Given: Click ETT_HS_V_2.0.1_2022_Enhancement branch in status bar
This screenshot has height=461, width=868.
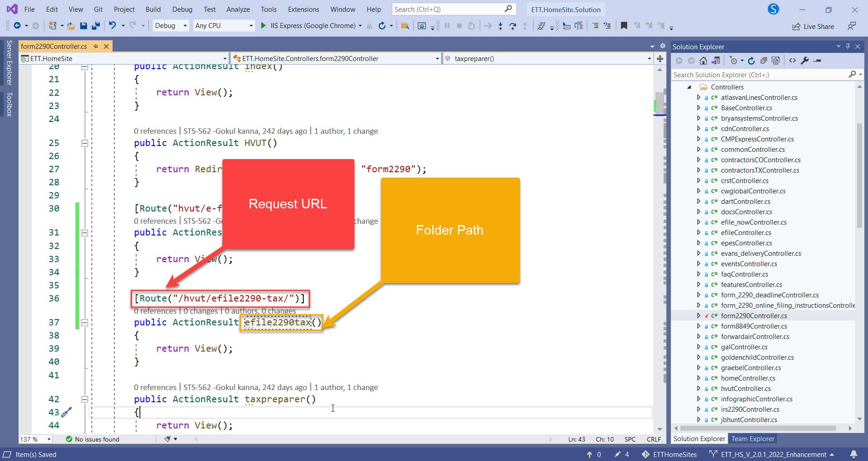Looking at the screenshot, I should pyautogui.click(x=771, y=454).
